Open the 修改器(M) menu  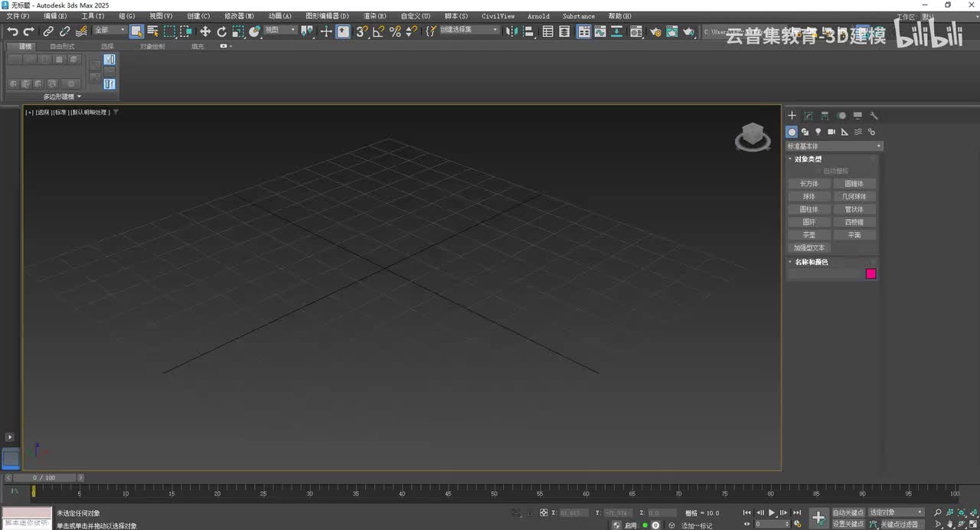(239, 16)
